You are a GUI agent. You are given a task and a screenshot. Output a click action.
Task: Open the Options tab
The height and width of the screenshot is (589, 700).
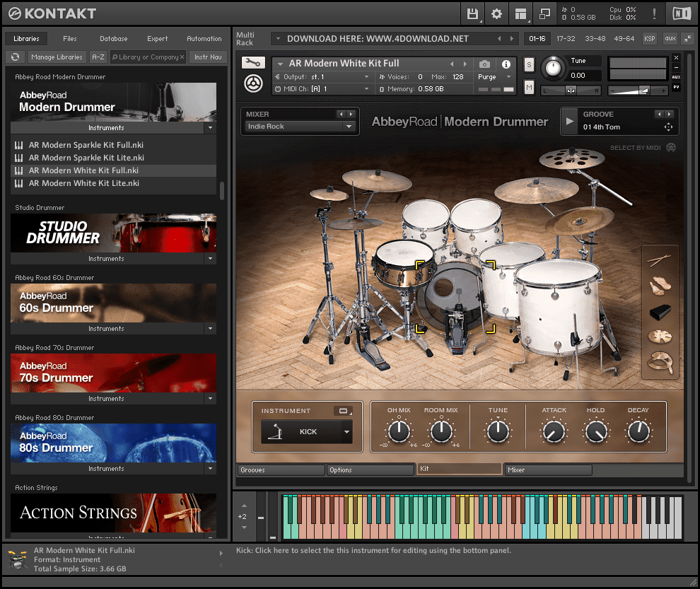point(371,470)
